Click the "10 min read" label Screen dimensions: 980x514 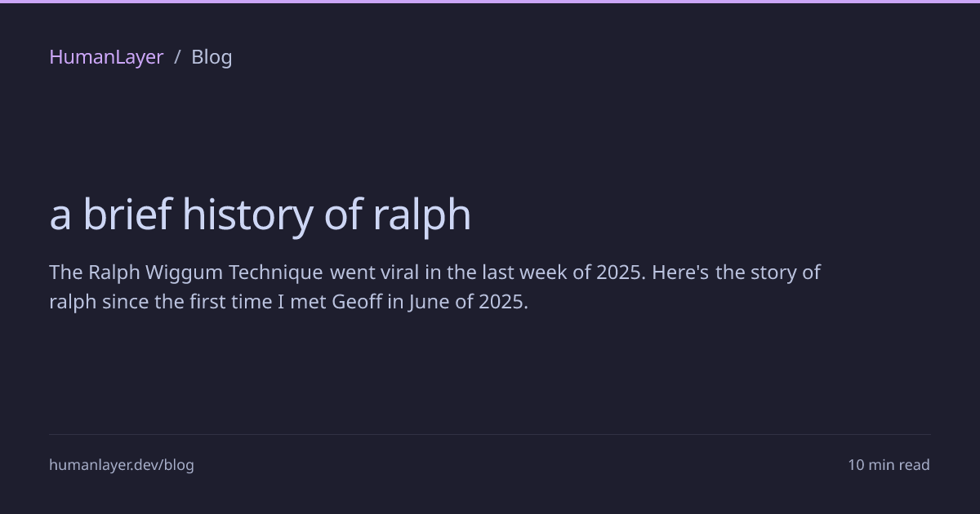(x=889, y=465)
